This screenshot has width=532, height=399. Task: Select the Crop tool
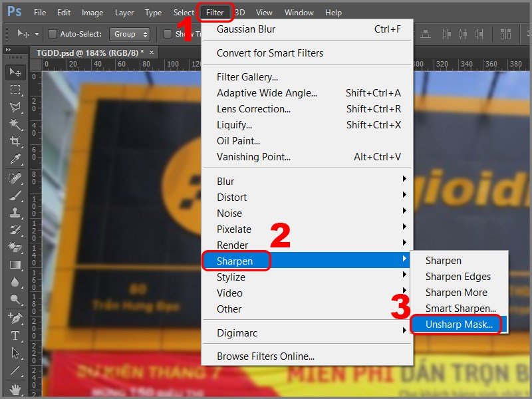click(15, 141)
